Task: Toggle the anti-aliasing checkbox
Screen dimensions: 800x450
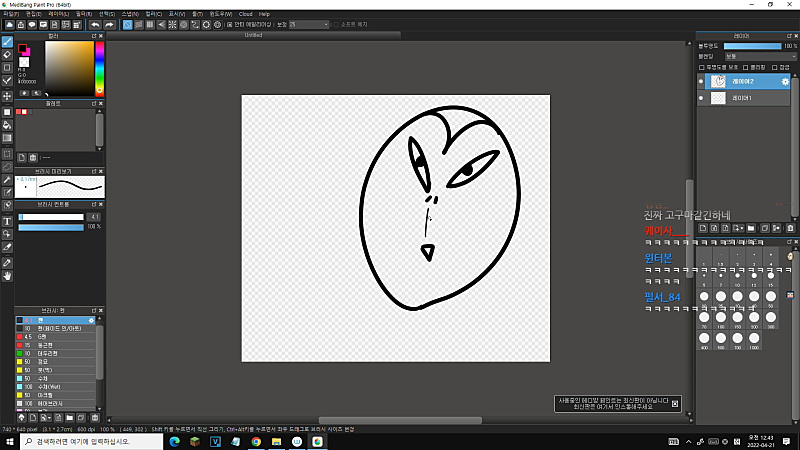Action: [230, 24]
